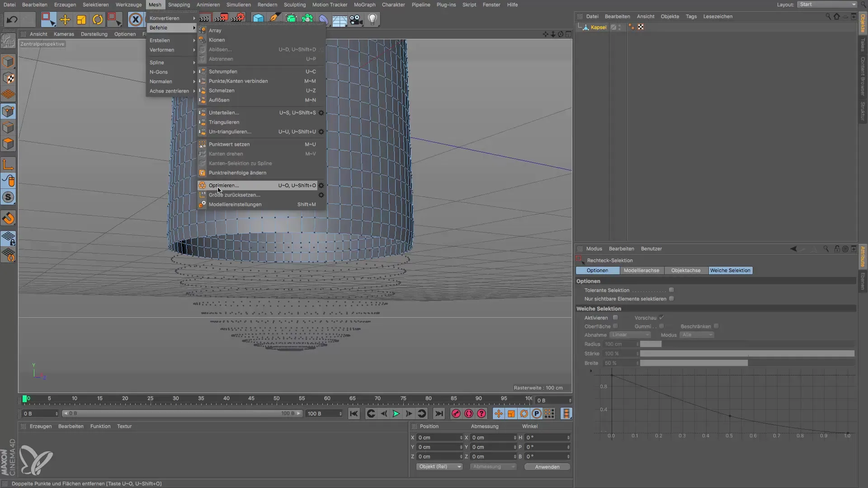Image resolution: width=868 pixels, height=488 pixels.
Task: Click the Position X input field
Action: [x=439, y=437]
